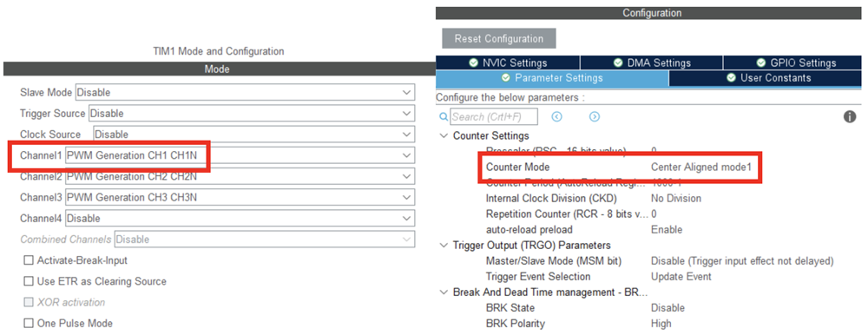868x335 pixels.
Task: Switch to the GPIO Settings tab
Action: [792, 63]
